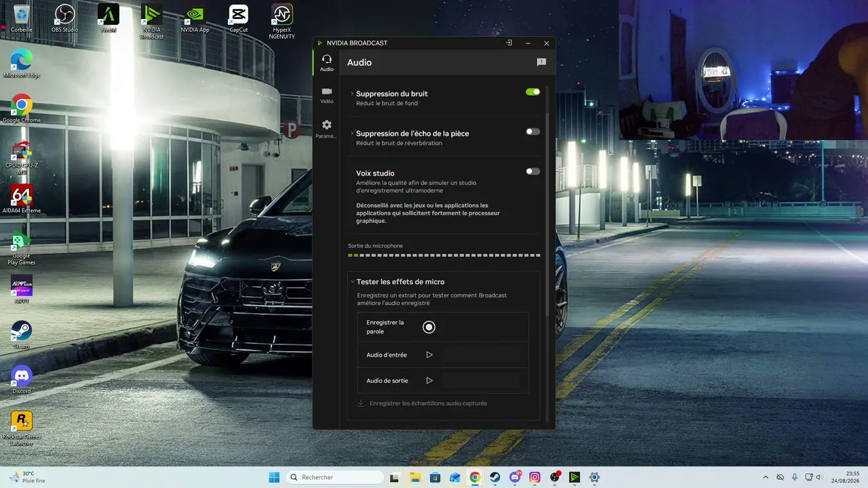
Task: Turn on the Voix studio toggle
Action: tap(533, 171)
